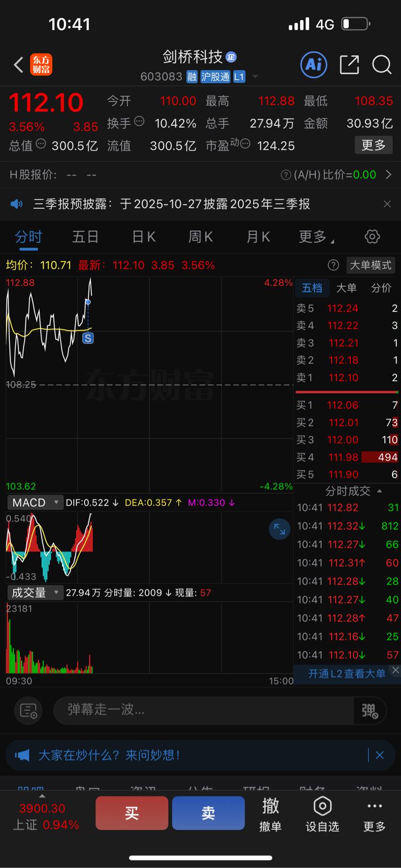Expand the 更多 chart periods dropdown

coord(316,237)
